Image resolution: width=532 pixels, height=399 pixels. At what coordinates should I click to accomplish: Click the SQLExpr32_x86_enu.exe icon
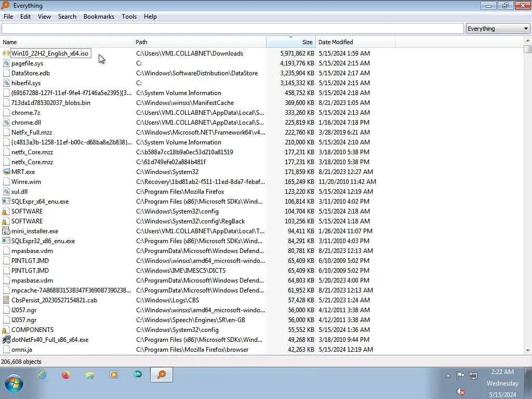6,241
